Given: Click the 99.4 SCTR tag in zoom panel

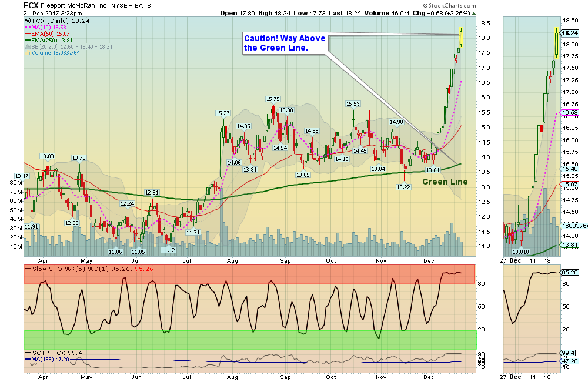Looking at the screenshot, I should pyautogui.click(x=569, y=353).
